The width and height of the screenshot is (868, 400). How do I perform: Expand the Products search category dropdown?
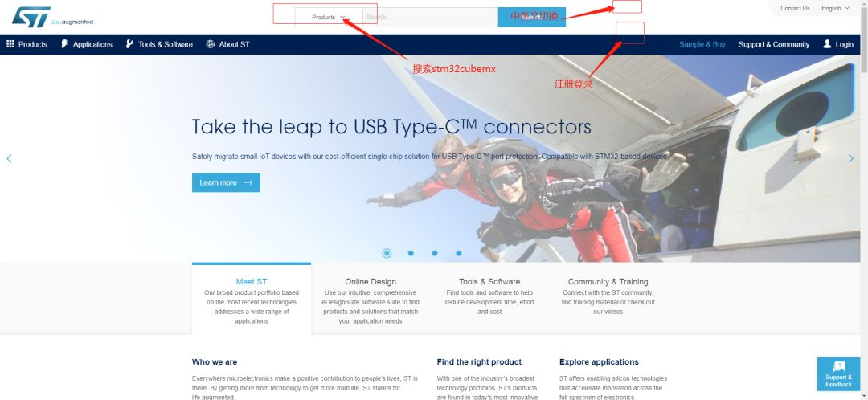[x=329, y=17]
